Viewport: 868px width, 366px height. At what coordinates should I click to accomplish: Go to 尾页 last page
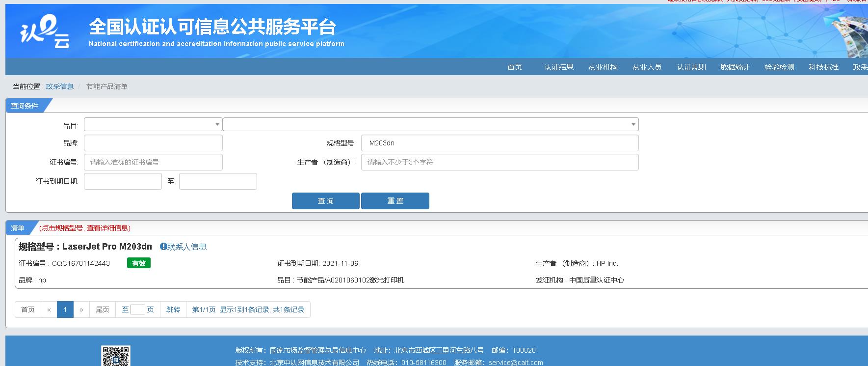(103, 310)
